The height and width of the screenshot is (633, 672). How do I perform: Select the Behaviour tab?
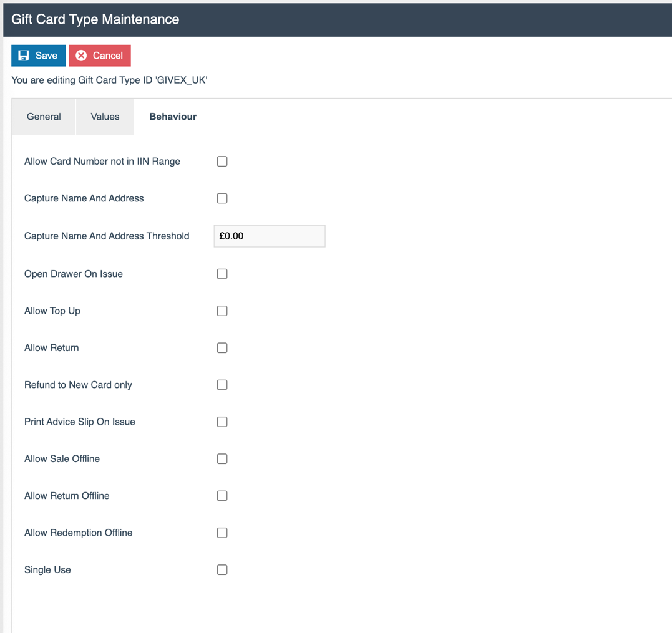[172, 117]
